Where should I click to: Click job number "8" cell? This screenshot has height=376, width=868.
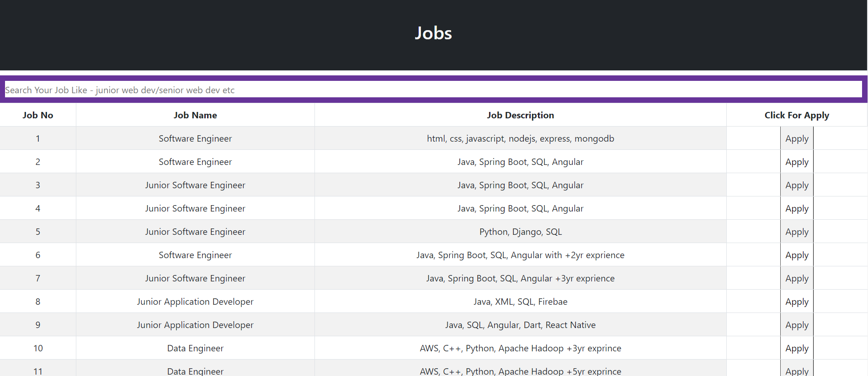(38, 302)
